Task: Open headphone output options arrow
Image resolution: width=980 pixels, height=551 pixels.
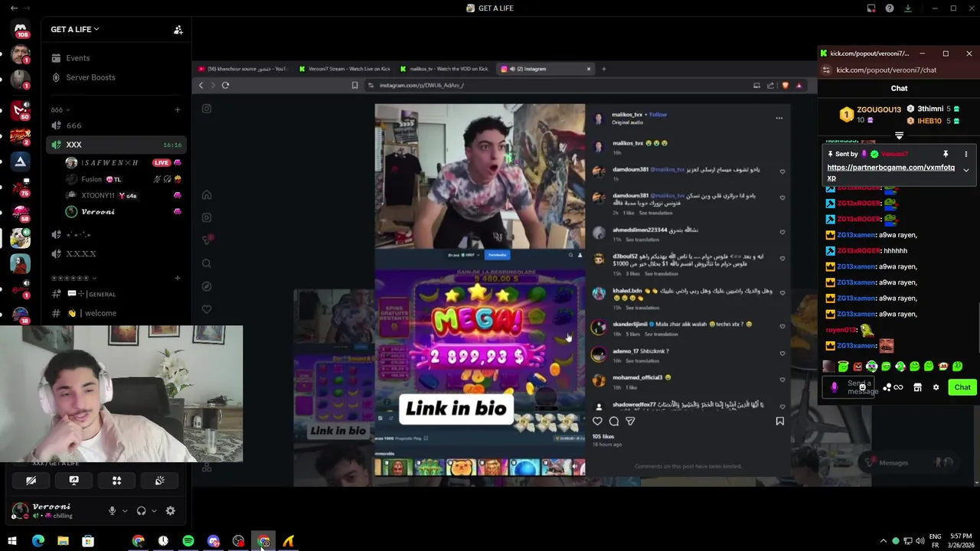Action: click(x=153, y=511)
